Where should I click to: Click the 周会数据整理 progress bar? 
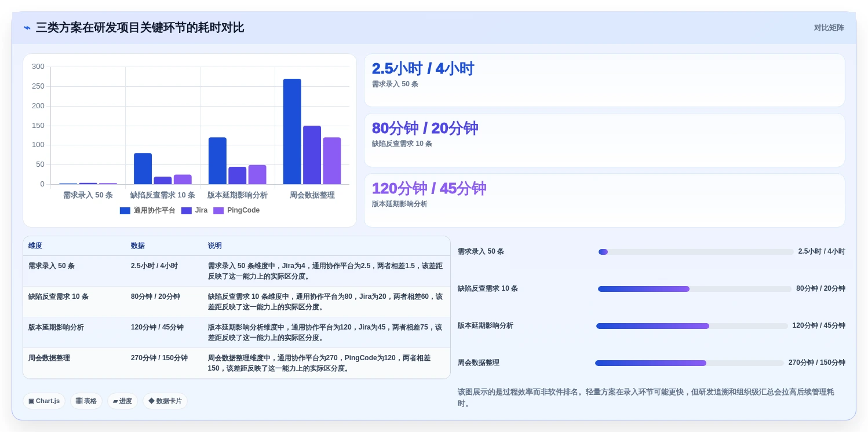[690, 363]
